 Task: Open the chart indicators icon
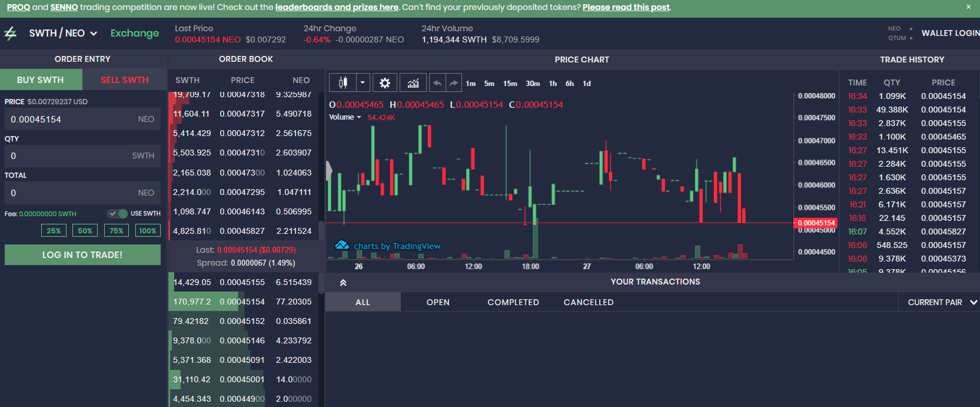pos(413,83)
